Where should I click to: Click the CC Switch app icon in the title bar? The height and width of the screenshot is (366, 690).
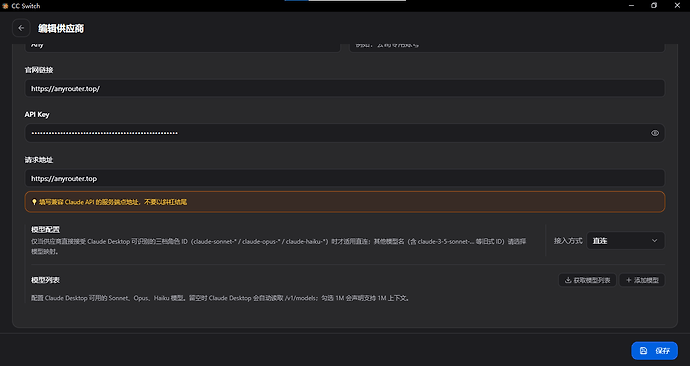point(5,6)
